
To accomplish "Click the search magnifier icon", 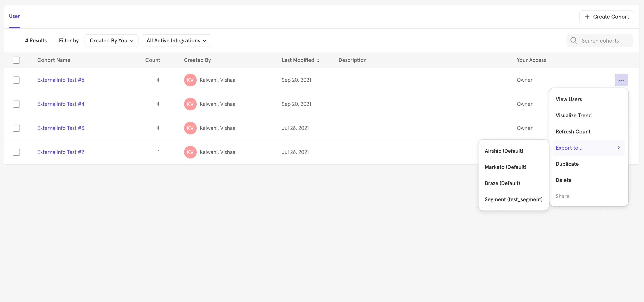I will (x=574, y=40).
